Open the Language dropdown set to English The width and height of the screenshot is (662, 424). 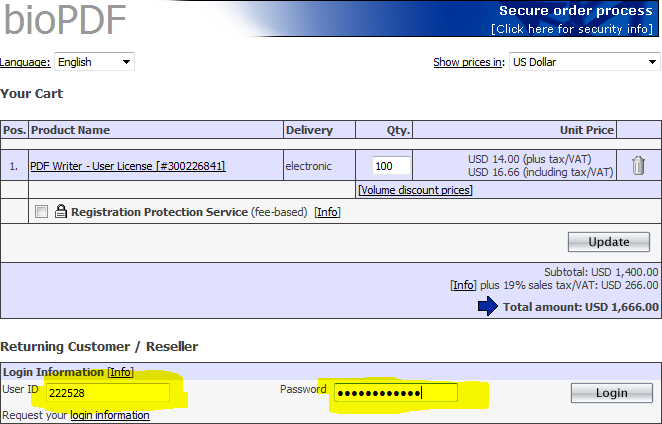(94, 62)
